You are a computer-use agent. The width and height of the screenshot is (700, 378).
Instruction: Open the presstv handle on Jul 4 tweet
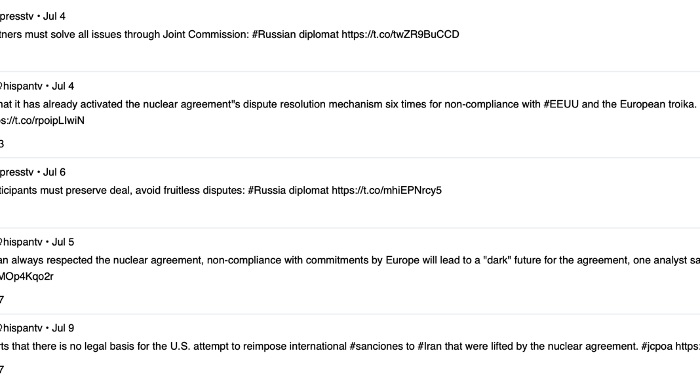pos(17,17)
